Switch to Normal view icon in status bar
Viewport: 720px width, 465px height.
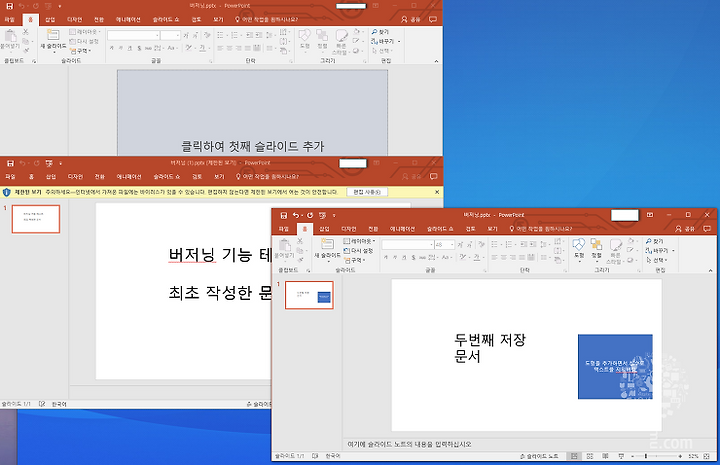coord(574,456)
